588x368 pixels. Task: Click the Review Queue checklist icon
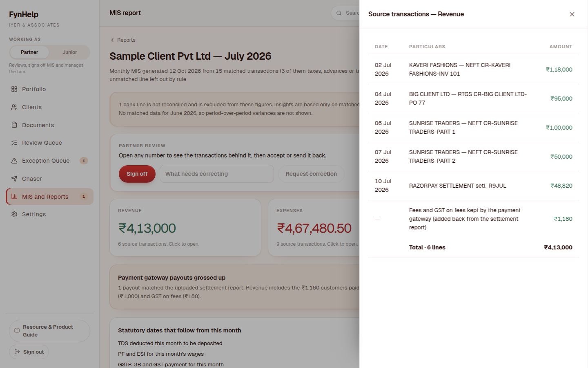(14, 143)
